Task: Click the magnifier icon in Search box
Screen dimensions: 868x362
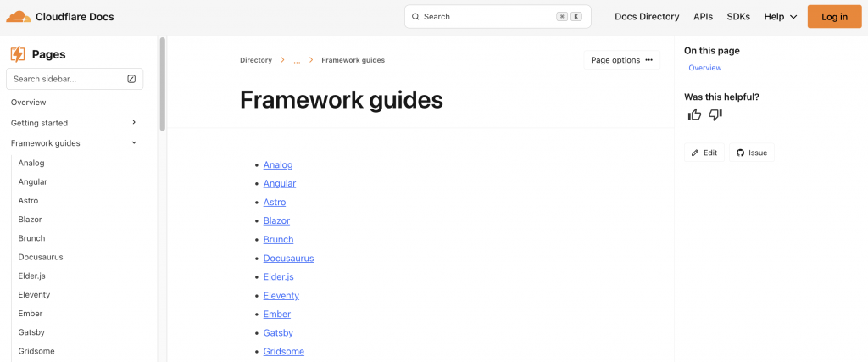Action: coord(415,17)
